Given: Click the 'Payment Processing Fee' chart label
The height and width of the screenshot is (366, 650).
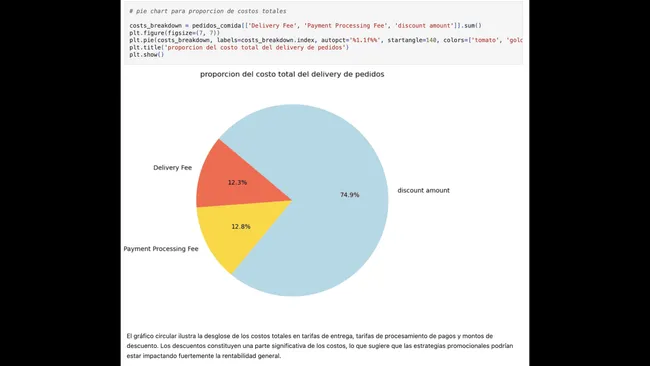Looking at the screenshot, I should tap(161, 249).
